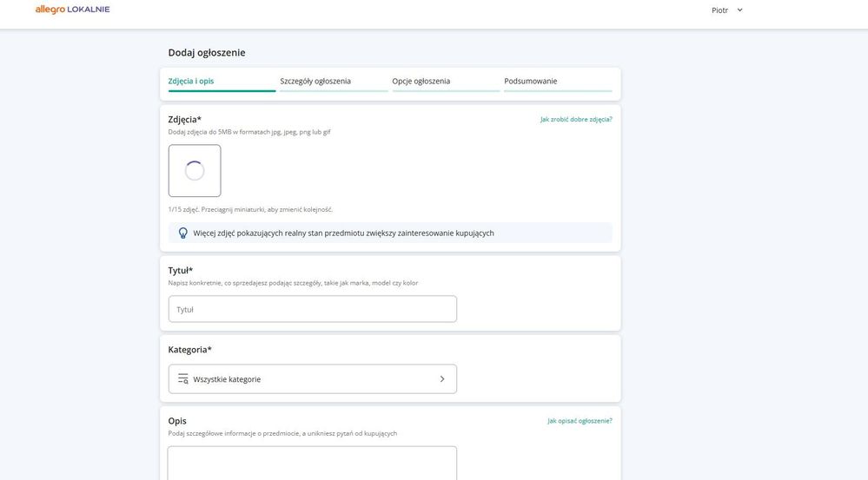The width and height of the screenshot is (868, 480).
Task: Open the Podsumowanie step
Action: tap(531, 81)
